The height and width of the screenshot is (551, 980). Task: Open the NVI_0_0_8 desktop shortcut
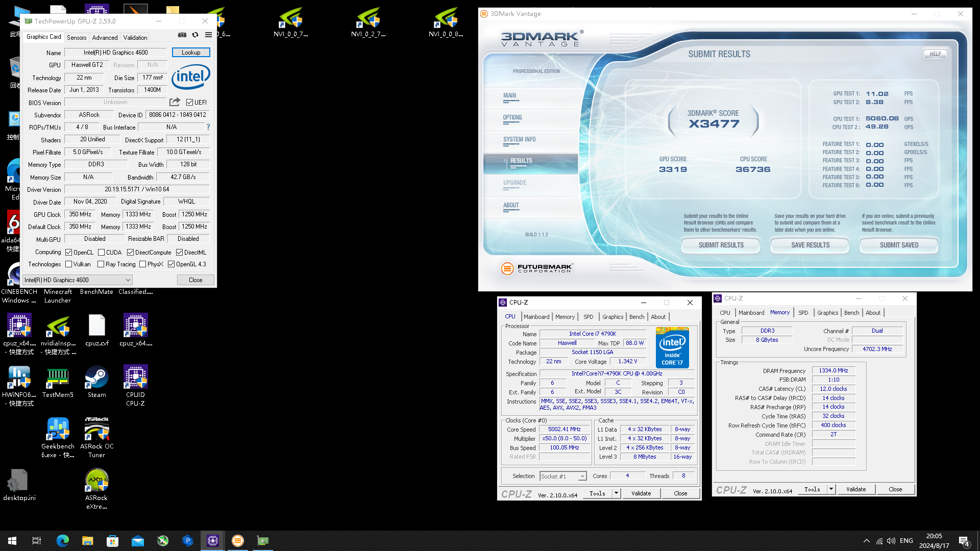click(x=446, y=22)
